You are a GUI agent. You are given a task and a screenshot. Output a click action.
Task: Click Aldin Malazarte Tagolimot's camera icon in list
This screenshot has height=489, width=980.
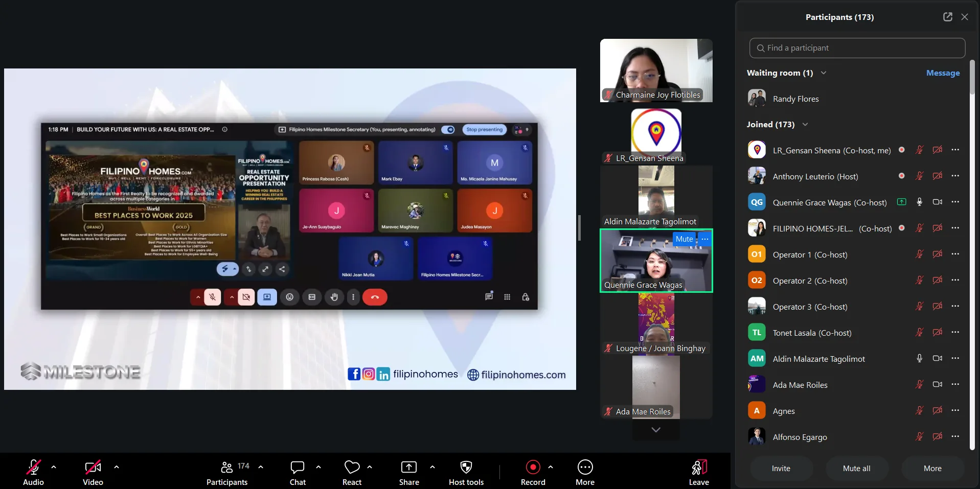click(938, 359)
